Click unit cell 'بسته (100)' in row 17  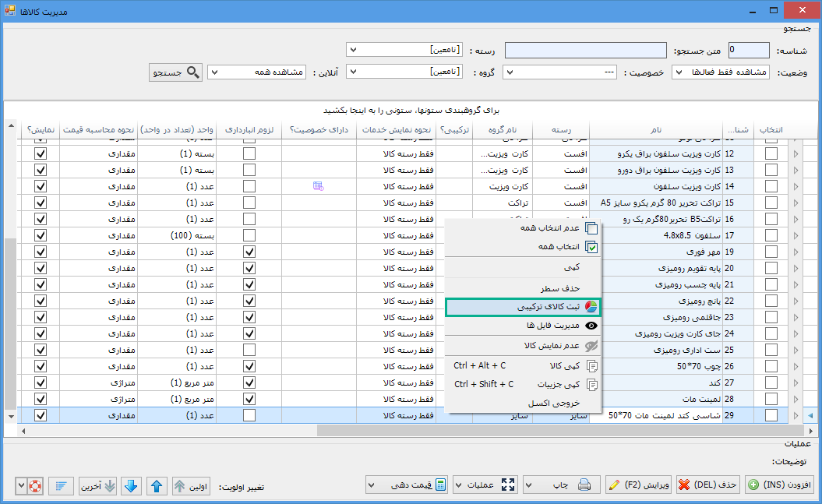[177, 236]
